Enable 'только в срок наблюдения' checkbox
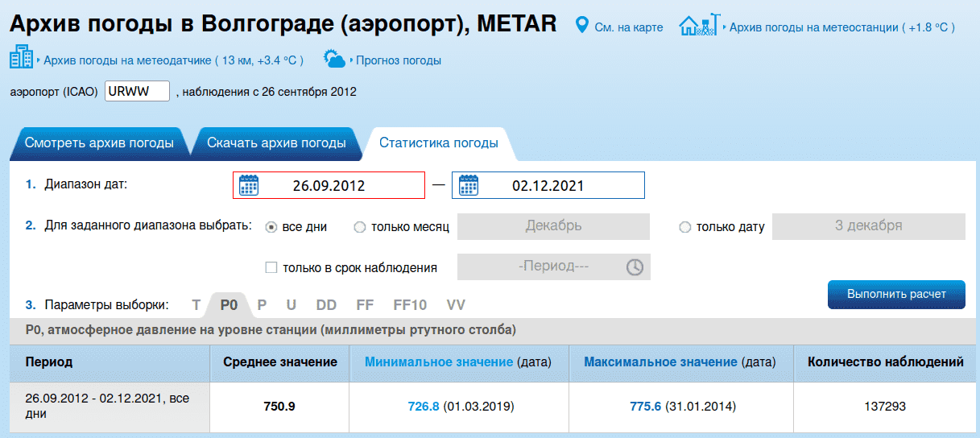980x438 pixels. (x=271, y=267)
